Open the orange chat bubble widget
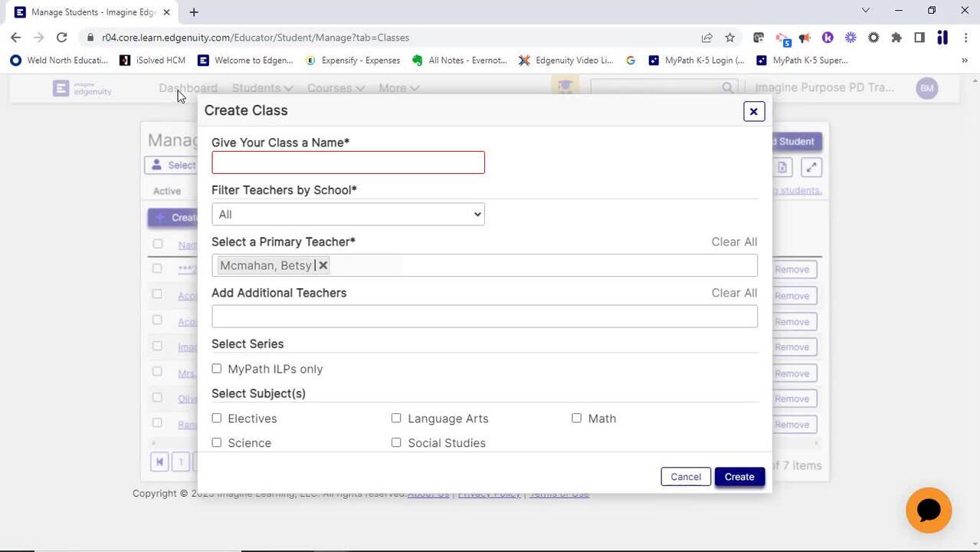This screenshot has width=980, height=552. pyautogui.click(x=928, y=510)
